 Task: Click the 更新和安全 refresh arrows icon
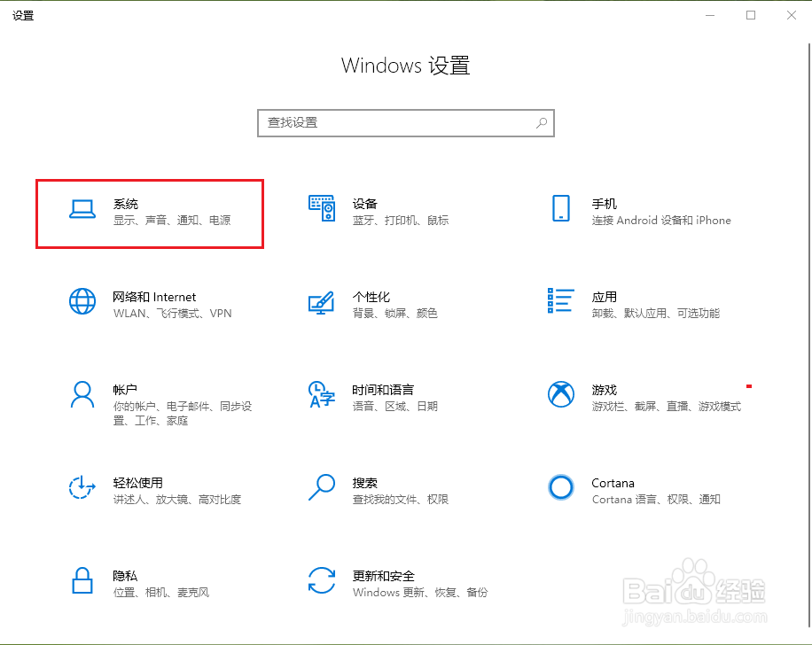click(x=322, y=580)
